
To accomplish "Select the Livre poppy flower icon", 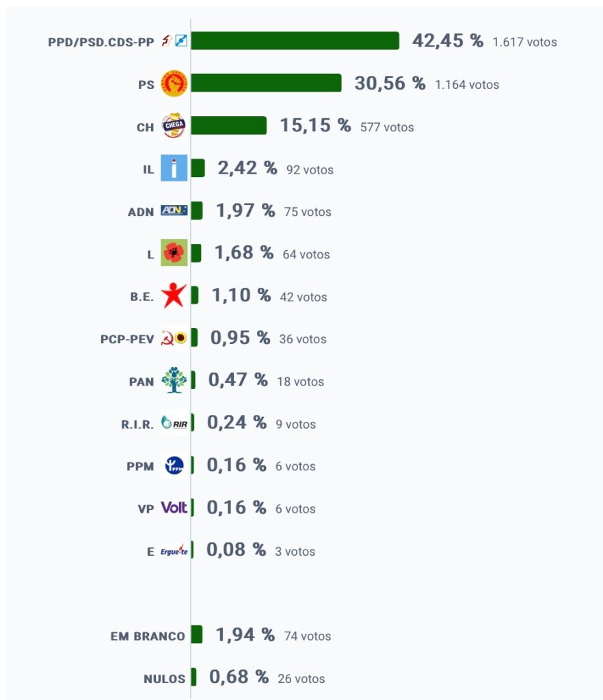I will coord(174,253).
